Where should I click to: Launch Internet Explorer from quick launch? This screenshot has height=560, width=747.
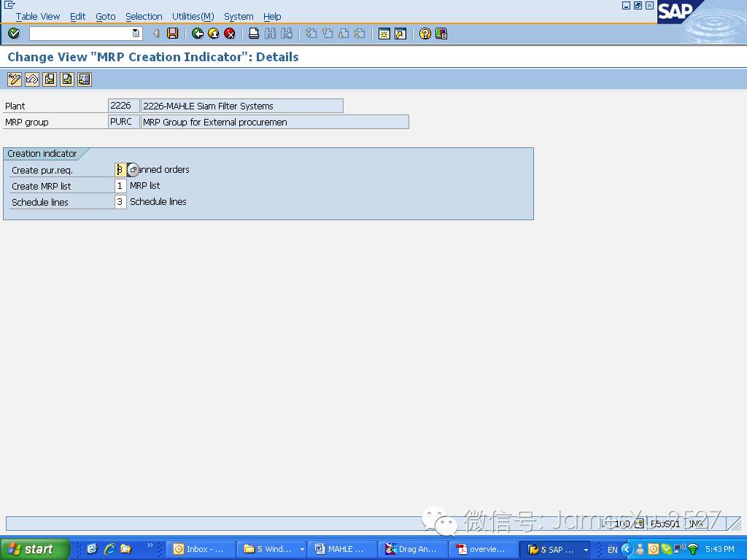[x=109, y=549]
